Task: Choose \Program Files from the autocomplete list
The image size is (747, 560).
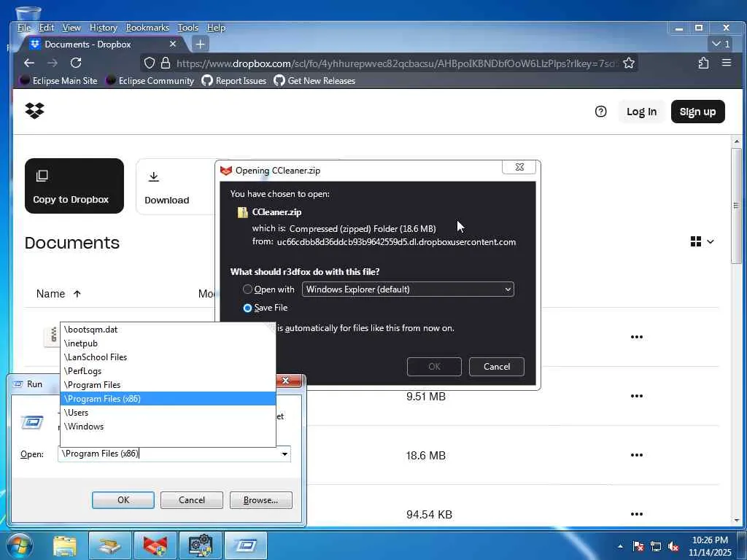Action: tap(168, 385)
